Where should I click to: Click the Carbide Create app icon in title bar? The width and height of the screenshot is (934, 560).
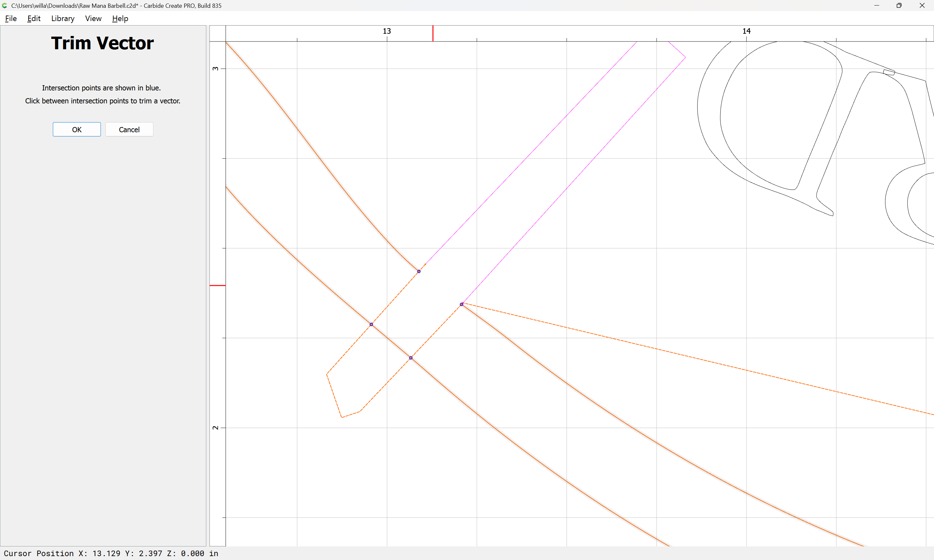pos(5,6)
